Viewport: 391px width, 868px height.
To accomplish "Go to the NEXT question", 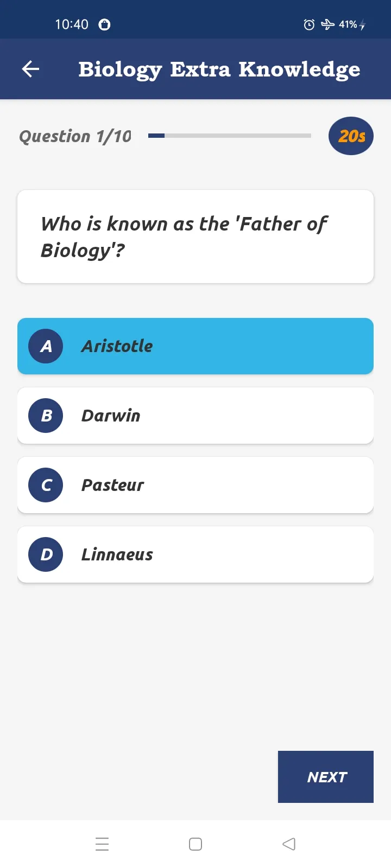I will pos(326,777).
